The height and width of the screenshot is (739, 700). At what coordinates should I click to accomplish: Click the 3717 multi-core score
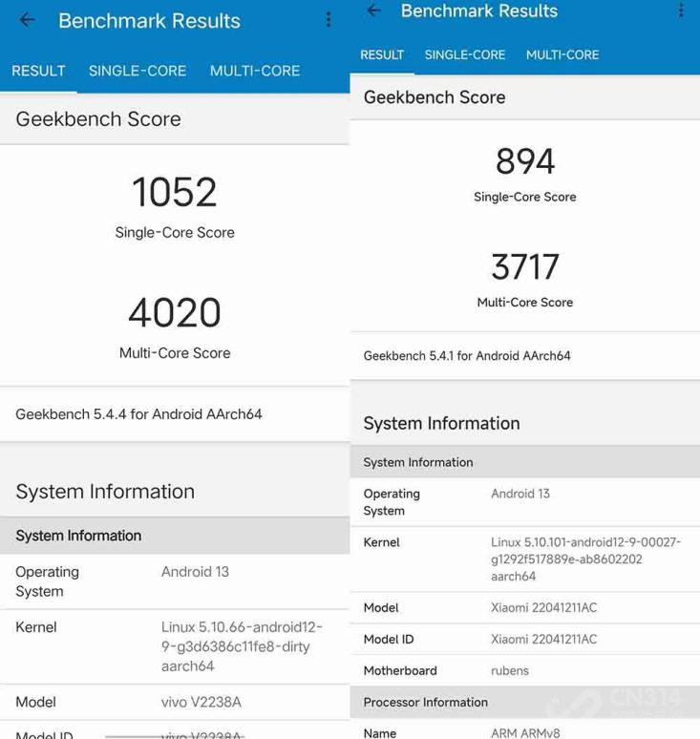[x=525, y=266]
